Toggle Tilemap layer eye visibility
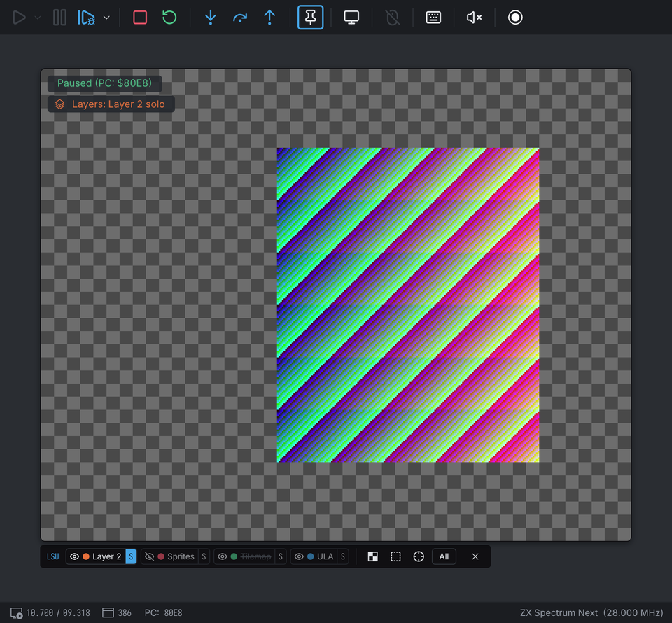The height and width of the screenshot is (623, 672). [x=223, y=556]
